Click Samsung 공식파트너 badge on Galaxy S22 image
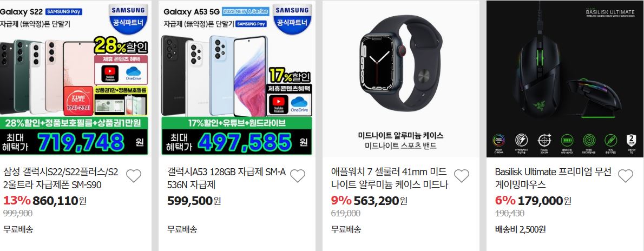This screenshot has height=251, width=644. [x=128, y=18]
